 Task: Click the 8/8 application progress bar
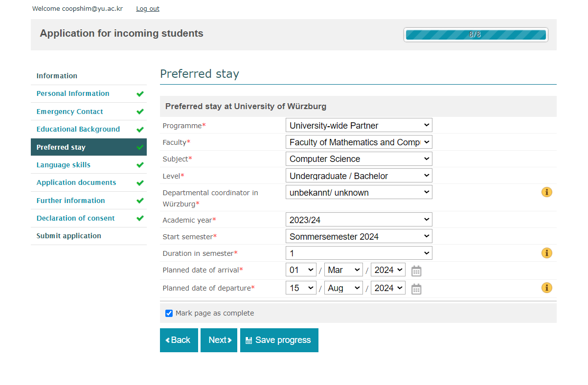pyautogui.click(x=475, y=35)
